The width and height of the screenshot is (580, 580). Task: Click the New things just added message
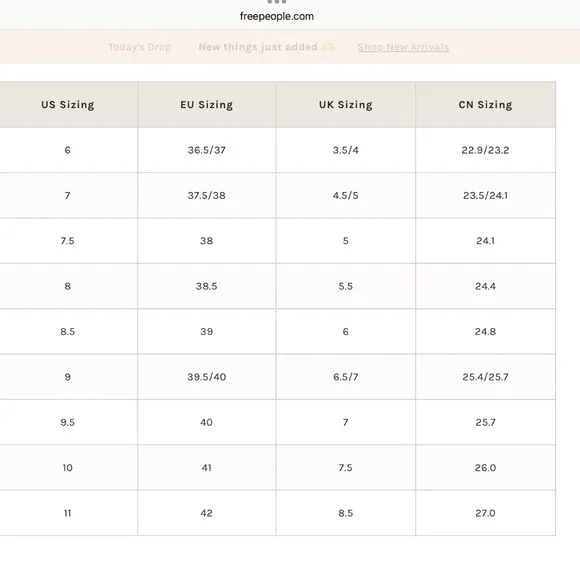(258, 47)
